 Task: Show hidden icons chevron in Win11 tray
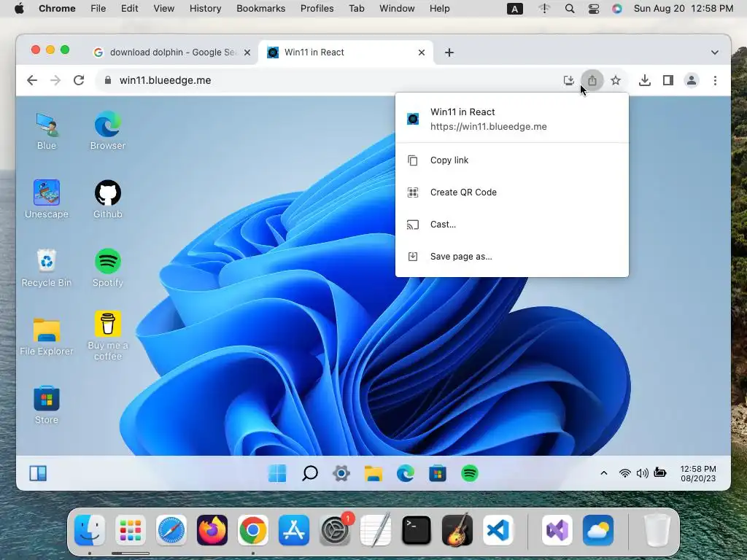tap(603, 472)
